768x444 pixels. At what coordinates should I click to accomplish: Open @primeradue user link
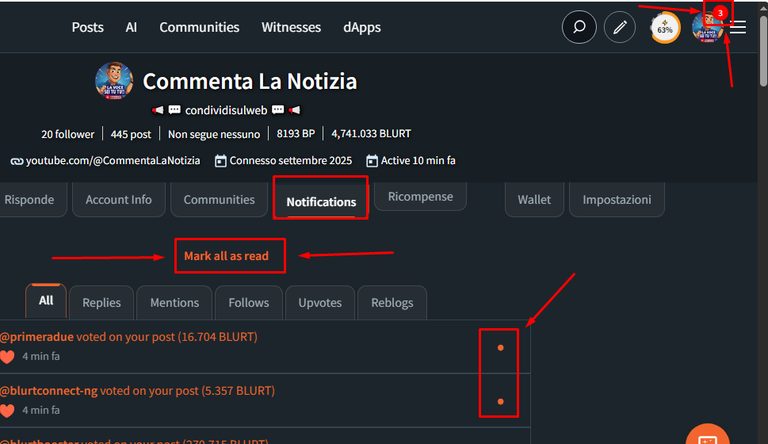[37, 337]
